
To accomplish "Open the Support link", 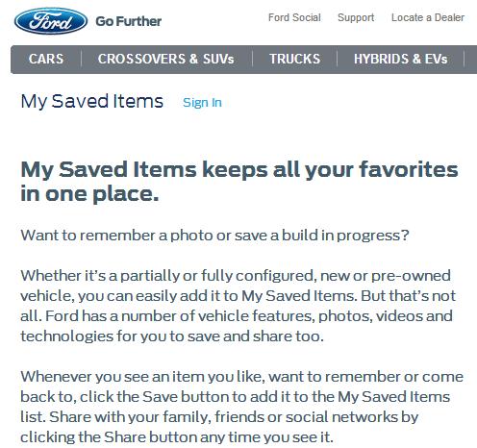I will pos(356,17).
